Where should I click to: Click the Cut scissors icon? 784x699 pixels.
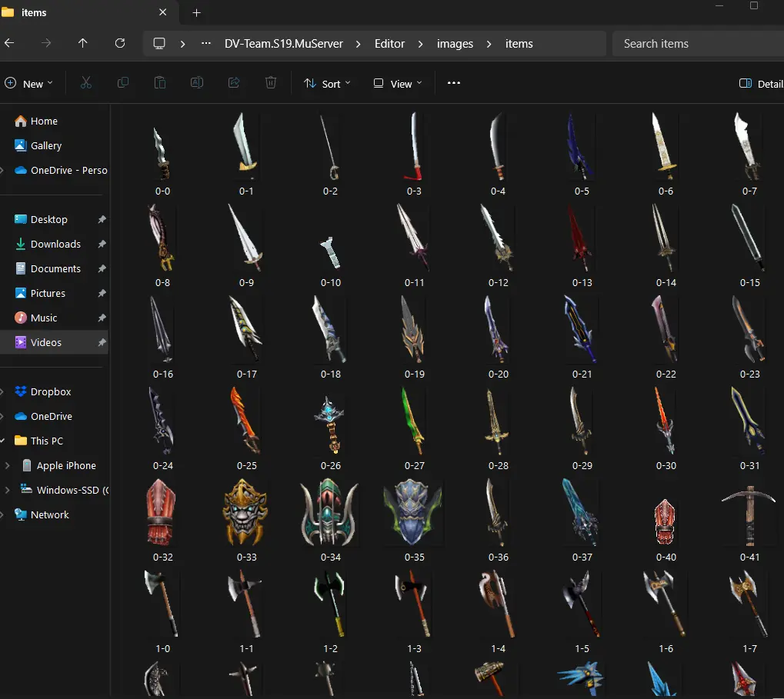click(x=86, y=83)
